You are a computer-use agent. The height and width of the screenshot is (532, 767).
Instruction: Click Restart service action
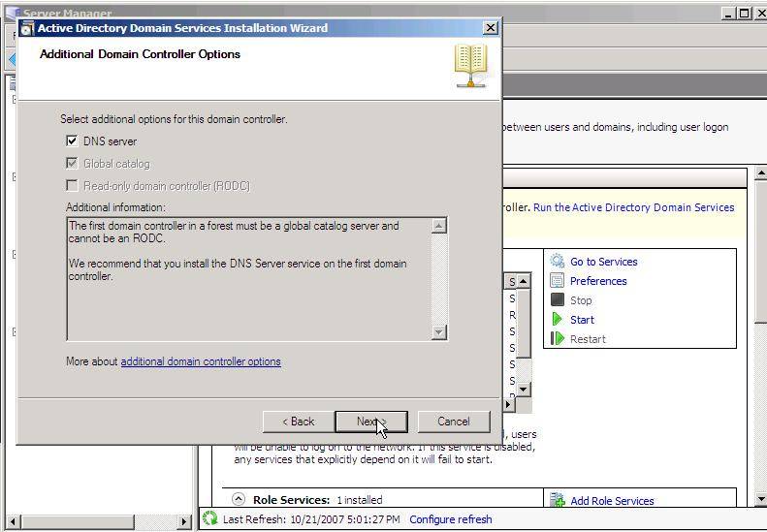pyautogui.click(x=588, y=339)
